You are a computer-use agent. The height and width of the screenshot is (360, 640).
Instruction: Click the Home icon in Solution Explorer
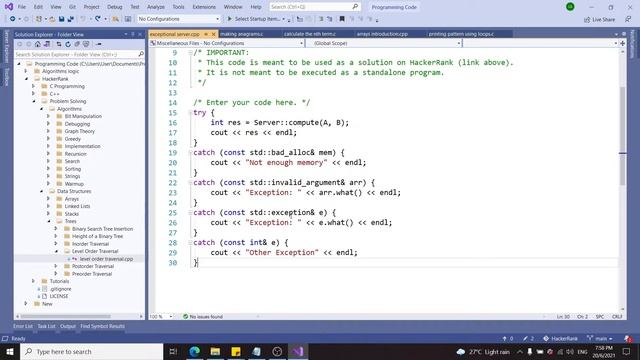[x=38, y=44]
